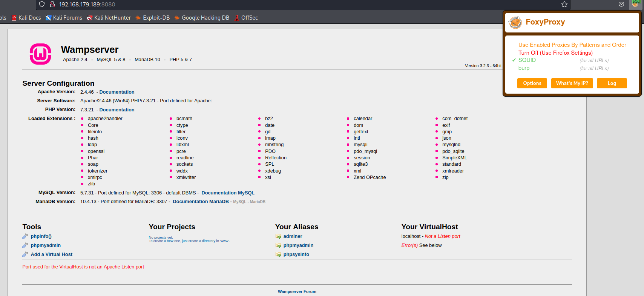644x296 pixels.
Task: Click the wrench icon beside phpinfo()
Action: [x=25, y=236]
